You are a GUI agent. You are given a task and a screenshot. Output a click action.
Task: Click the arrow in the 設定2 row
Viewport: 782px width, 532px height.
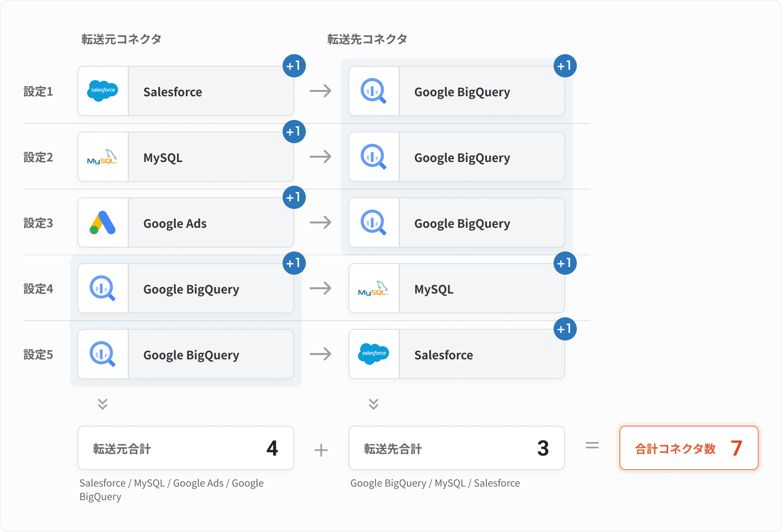(x=321, y=157)
